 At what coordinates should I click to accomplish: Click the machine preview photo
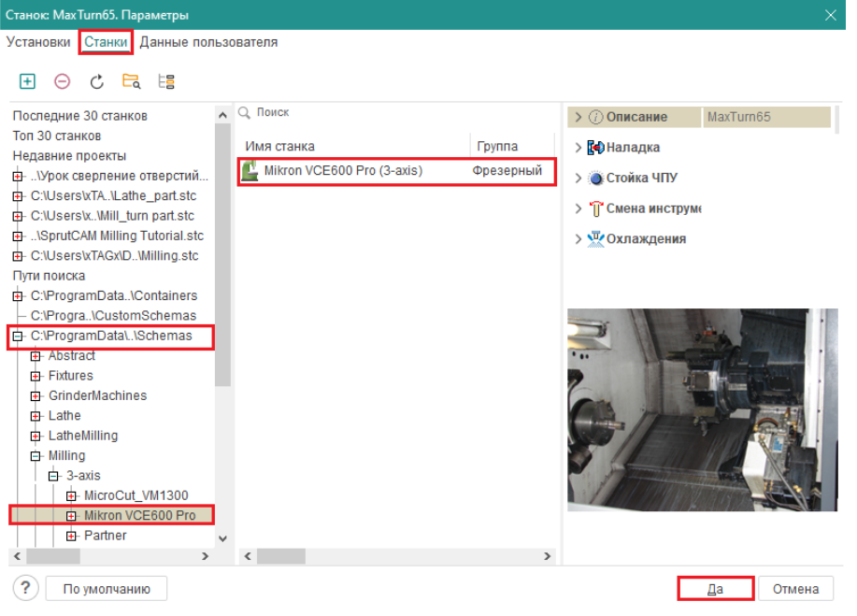703,409
